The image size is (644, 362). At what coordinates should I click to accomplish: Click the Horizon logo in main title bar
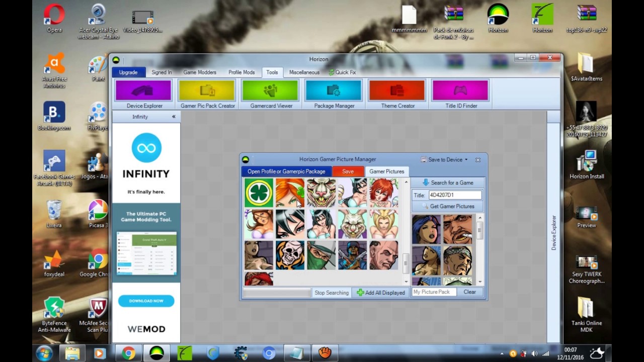point(116,60)
